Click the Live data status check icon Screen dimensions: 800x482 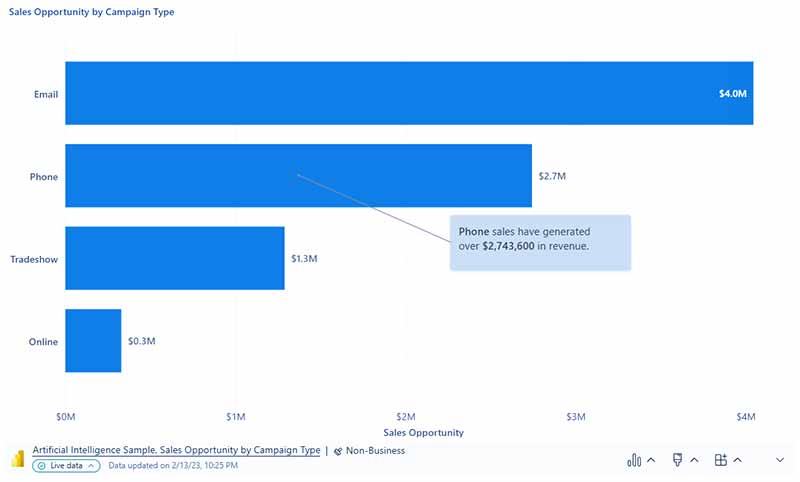pos(42,466)
